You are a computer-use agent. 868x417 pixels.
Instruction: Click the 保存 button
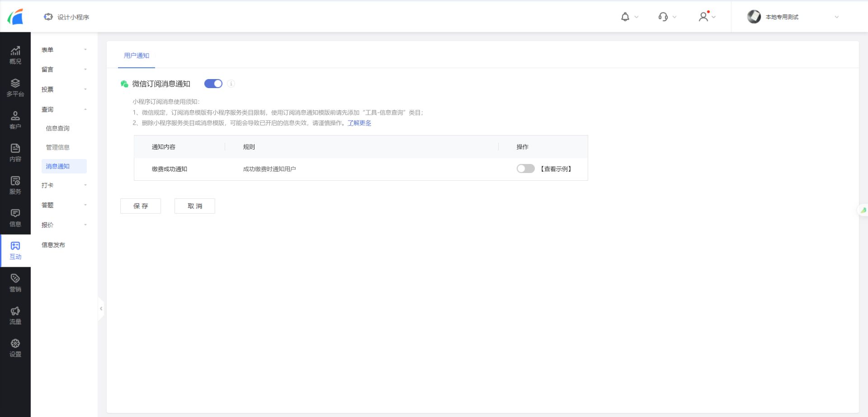tap(141, 206)
